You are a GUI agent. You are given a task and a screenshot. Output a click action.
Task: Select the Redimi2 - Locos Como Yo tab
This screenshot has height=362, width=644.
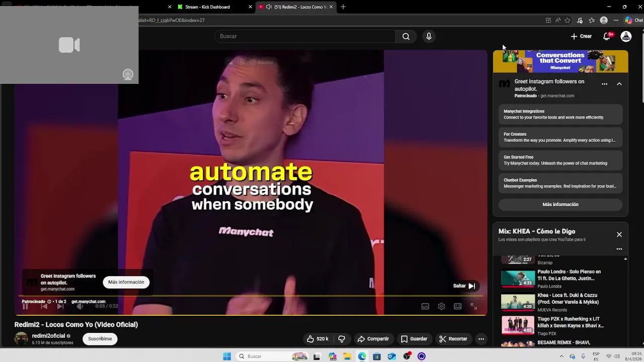point(296,7)
